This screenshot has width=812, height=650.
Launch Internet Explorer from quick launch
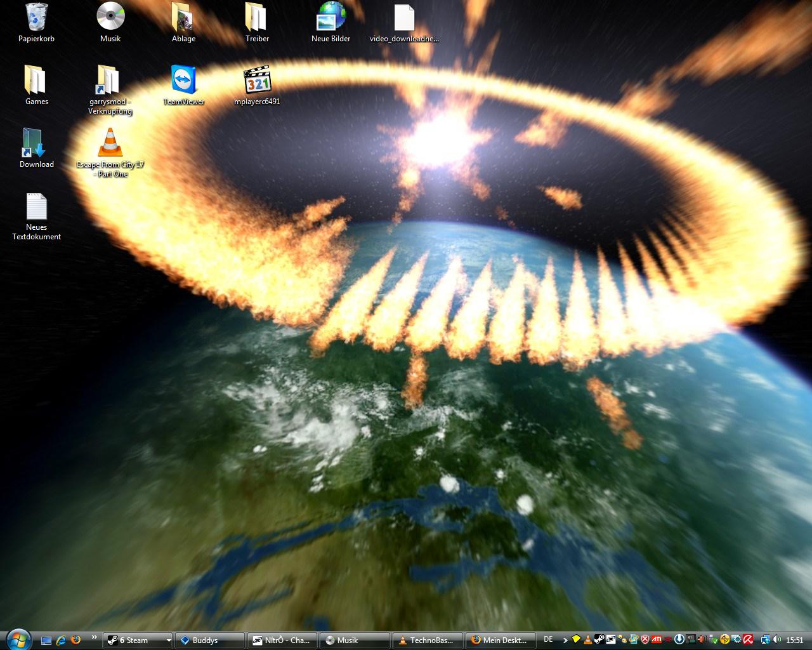(x=61, y=640)
